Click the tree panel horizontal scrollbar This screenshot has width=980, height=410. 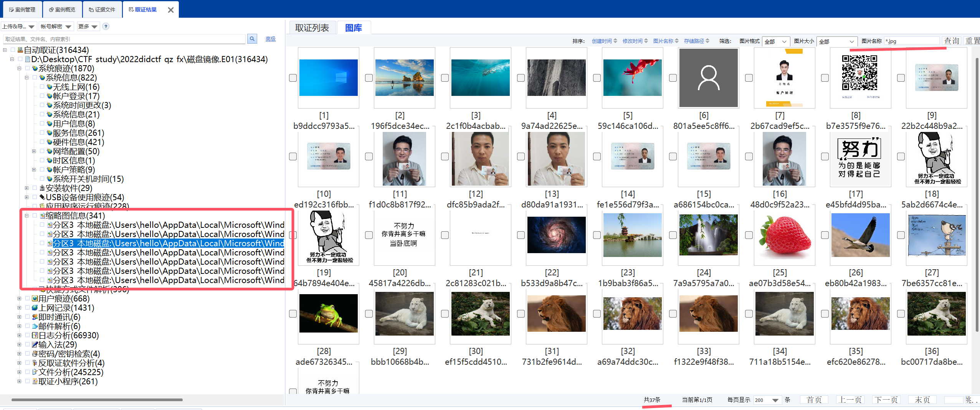[97, 400]
